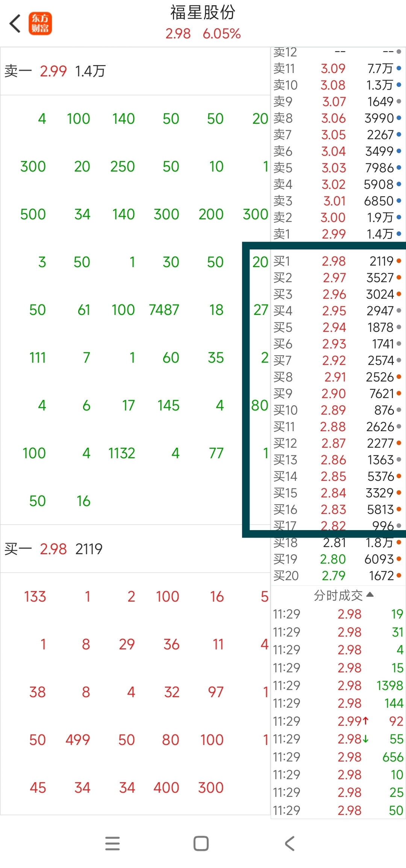Select the 卖10 3.08 1.3万 row
The height and width of the screenshot is (868, 406).
pos(338,85)
